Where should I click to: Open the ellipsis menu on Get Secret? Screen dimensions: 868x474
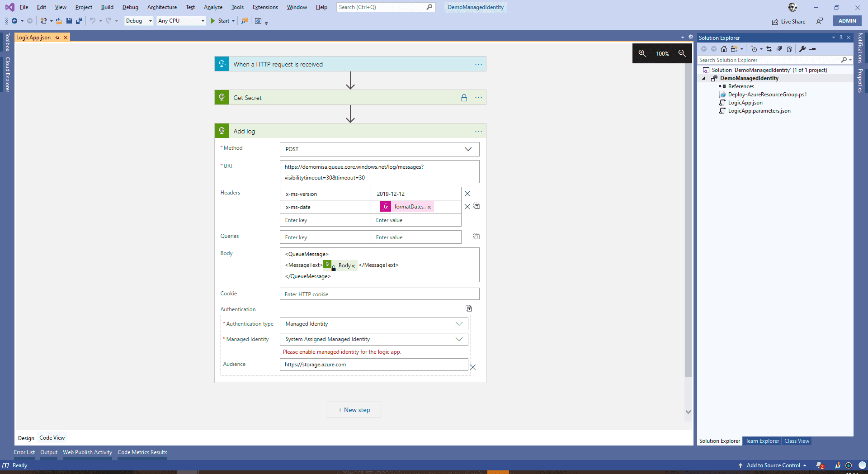(478, 98)
